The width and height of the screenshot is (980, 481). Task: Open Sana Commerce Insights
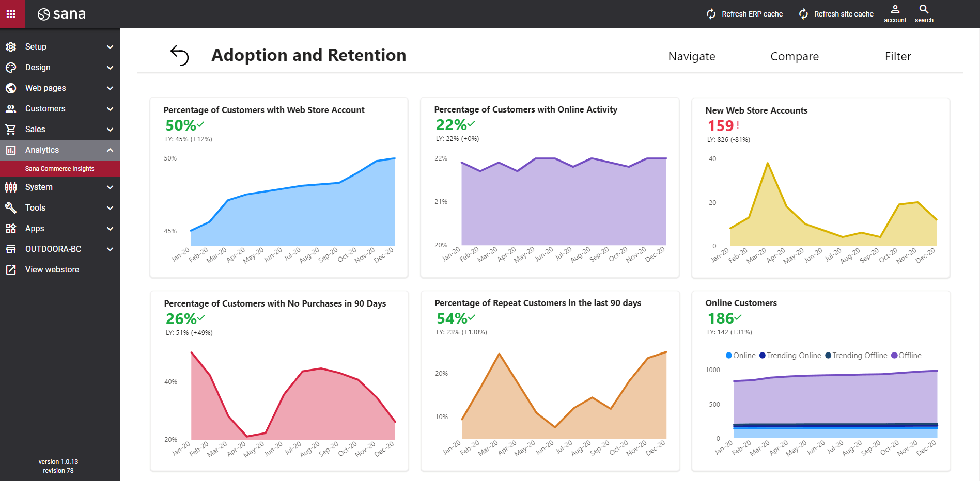click(59, 168)
